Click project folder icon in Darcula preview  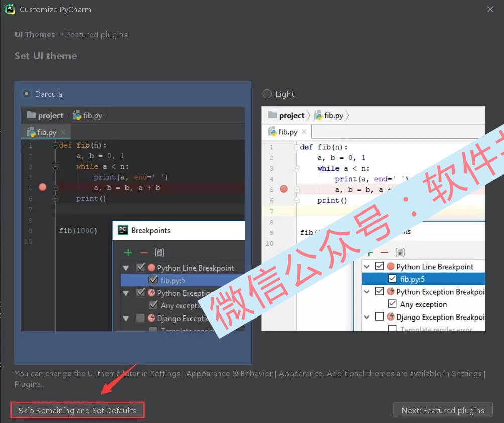[x=31, y=115]
